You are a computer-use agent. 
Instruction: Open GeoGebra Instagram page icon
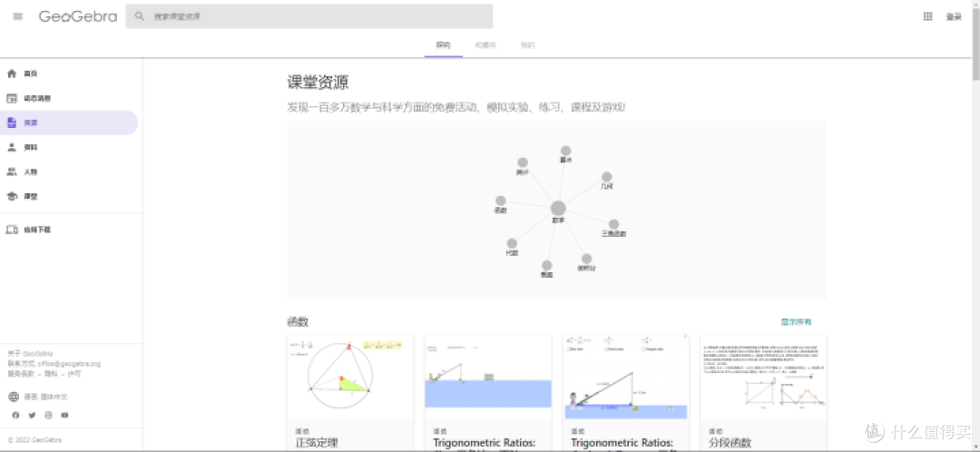pos(48,415)
